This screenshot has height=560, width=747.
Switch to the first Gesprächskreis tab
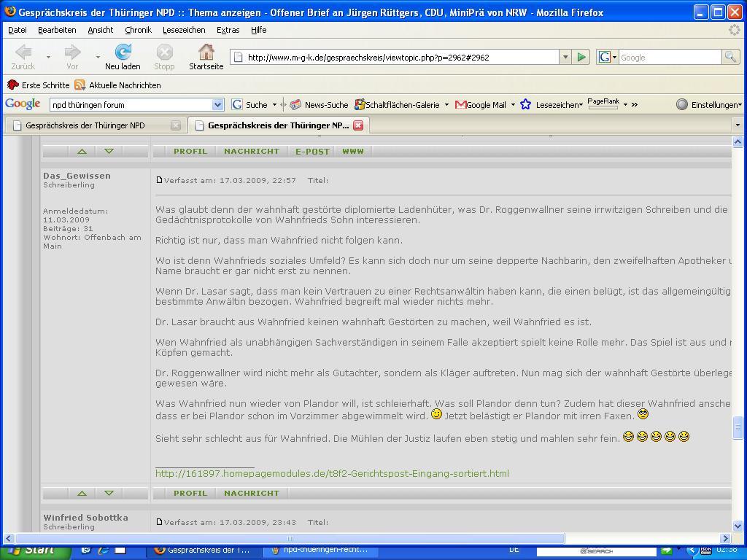point(85,125)
